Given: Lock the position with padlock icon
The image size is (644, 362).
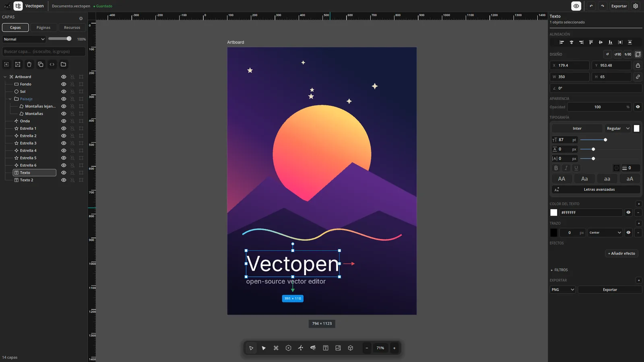Looking at the screenshot, I should pyautogui.click(x=638, y=65).
